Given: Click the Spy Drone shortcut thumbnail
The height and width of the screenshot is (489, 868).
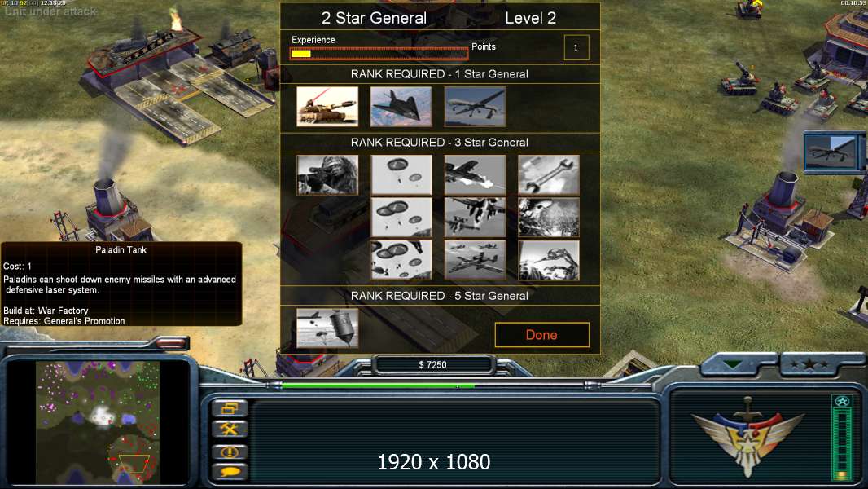Looking at the screenshot, I should (833, 152).
